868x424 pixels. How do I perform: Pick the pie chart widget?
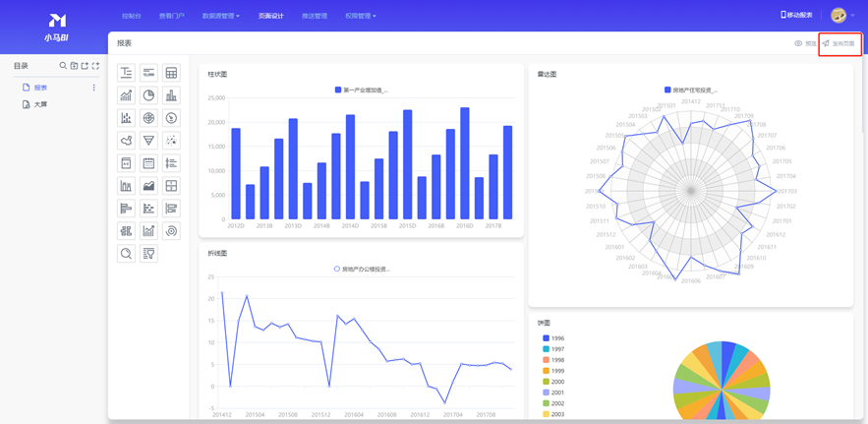click(148, 95)
